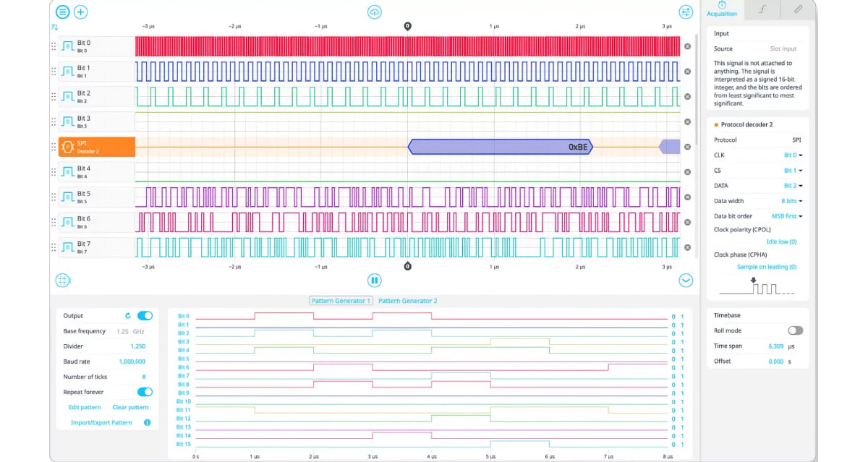Click the SPI decoder hexagon icon

pyautogui.click(x=67, y=147)
